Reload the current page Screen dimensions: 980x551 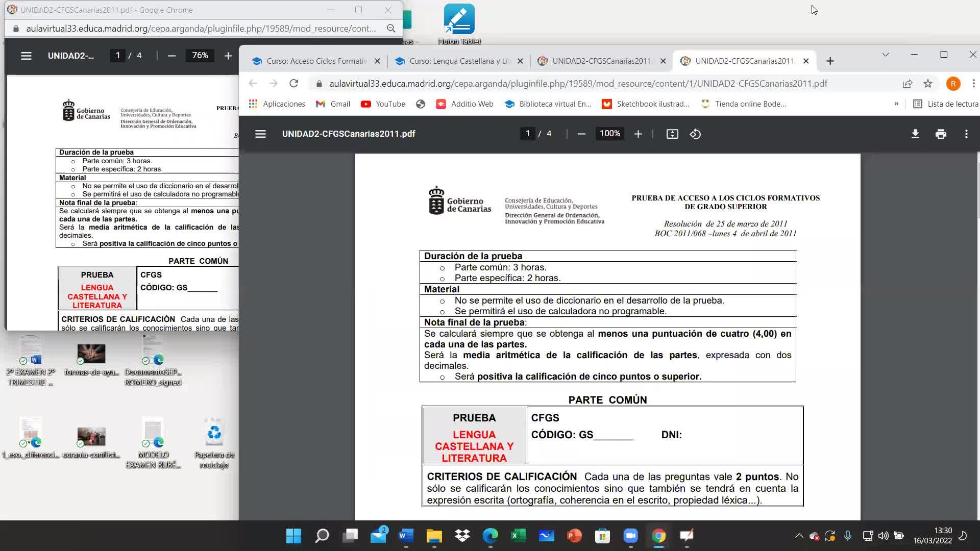(293, 83)
